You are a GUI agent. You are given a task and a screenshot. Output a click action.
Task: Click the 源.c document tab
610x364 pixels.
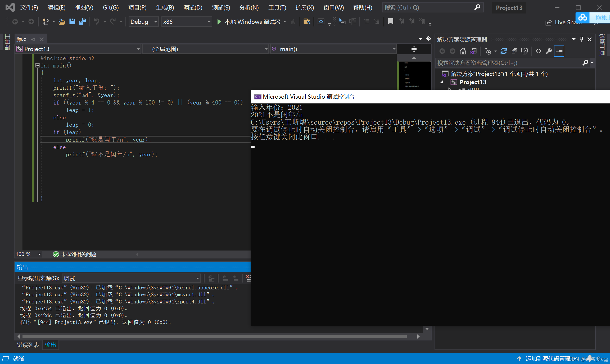(x=21, y=39)
